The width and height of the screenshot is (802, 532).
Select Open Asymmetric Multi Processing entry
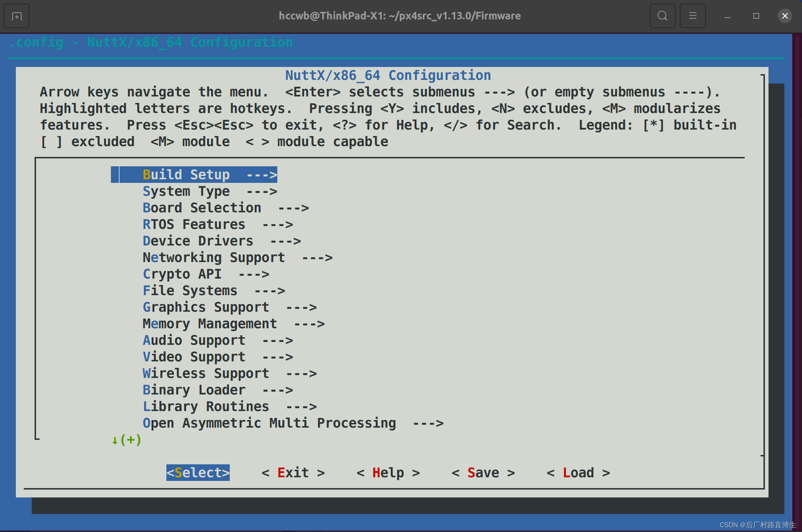tap(293, 423)
